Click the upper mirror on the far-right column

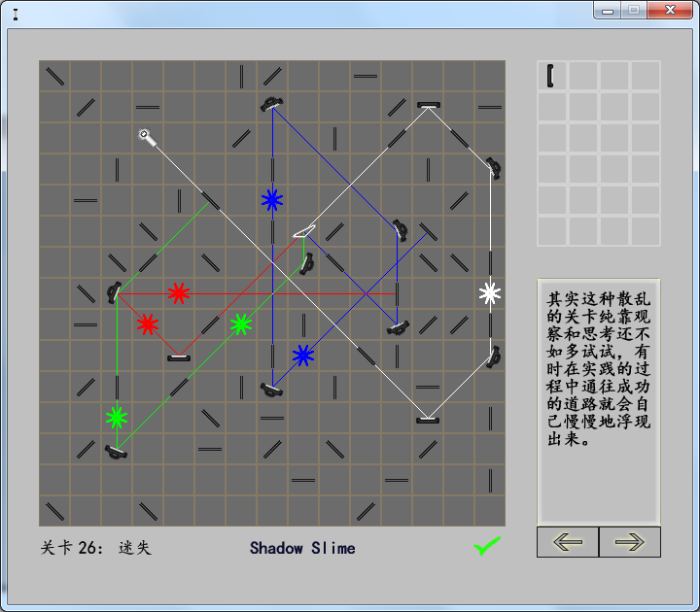(493, 169)
